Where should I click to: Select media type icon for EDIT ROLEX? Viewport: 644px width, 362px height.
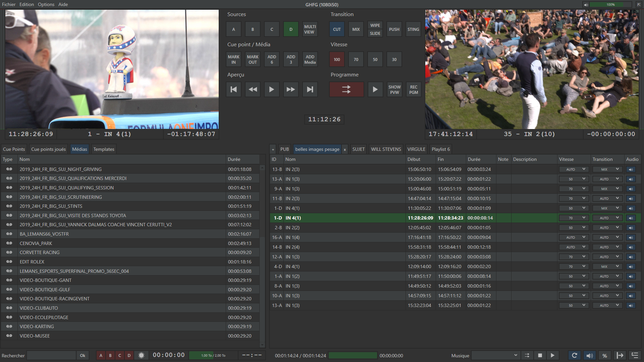(9, 262)
